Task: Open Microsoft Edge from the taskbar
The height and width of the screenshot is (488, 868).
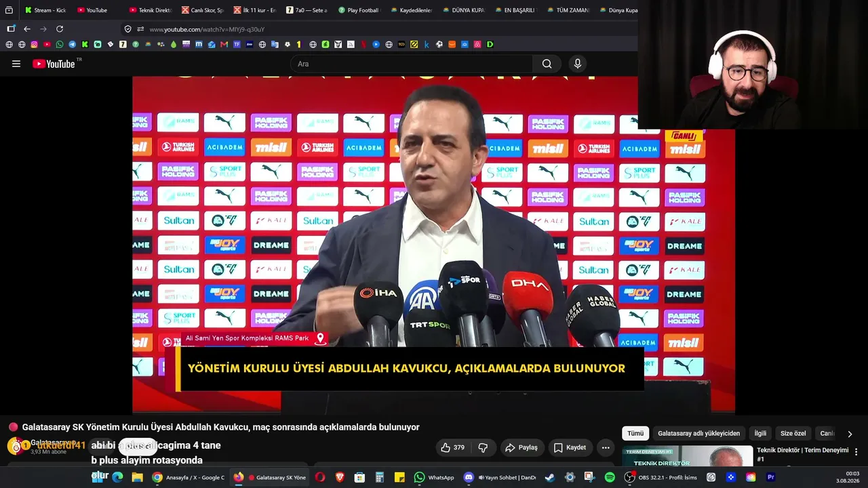Action: point(118,477)
